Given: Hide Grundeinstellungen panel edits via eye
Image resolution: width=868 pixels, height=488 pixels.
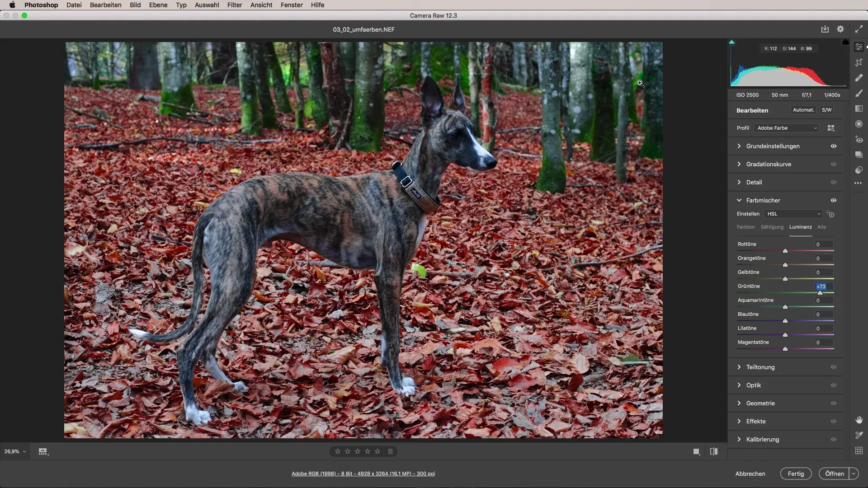Looking at the screenshot, I should click(x=834, y=146).
